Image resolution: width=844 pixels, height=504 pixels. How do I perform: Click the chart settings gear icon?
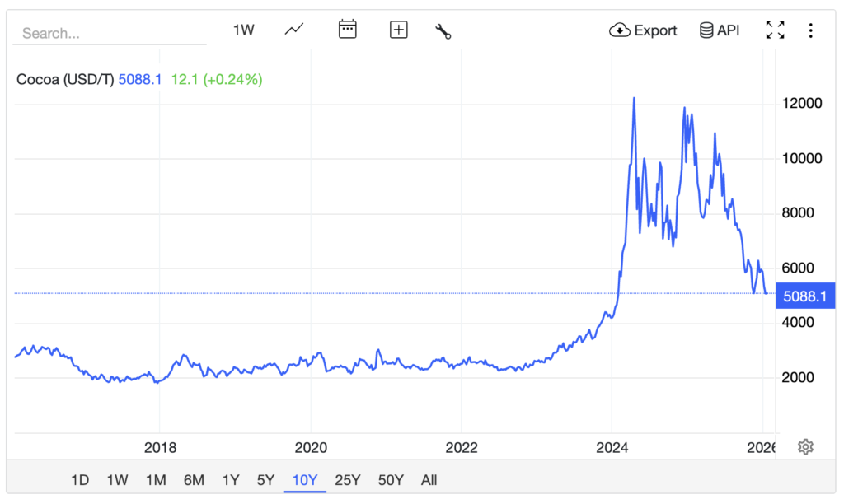[806, 447]
